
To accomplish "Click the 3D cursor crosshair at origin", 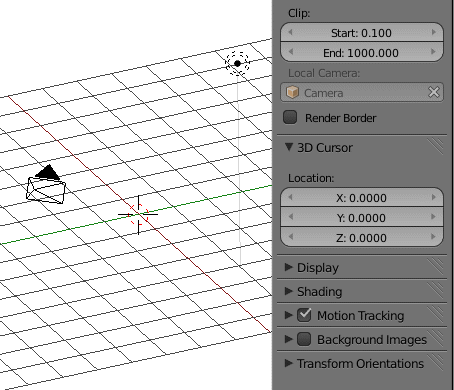I will [x=138, y=214].
